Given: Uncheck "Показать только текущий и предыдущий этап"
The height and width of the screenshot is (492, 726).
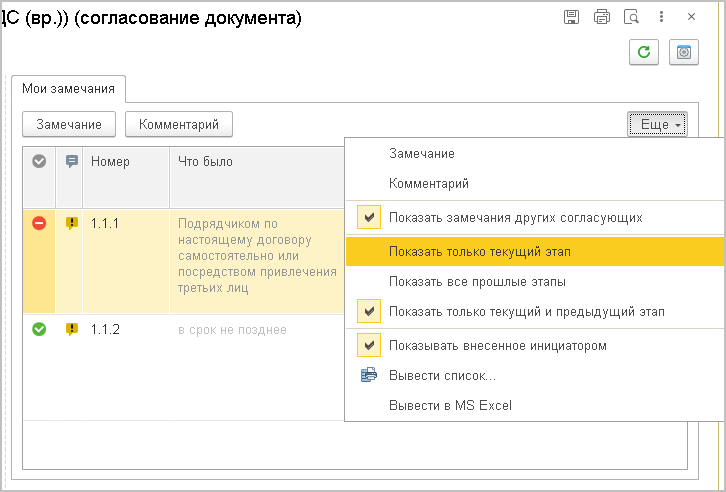Looking at the screenshot, I should (x=369, y=311).
